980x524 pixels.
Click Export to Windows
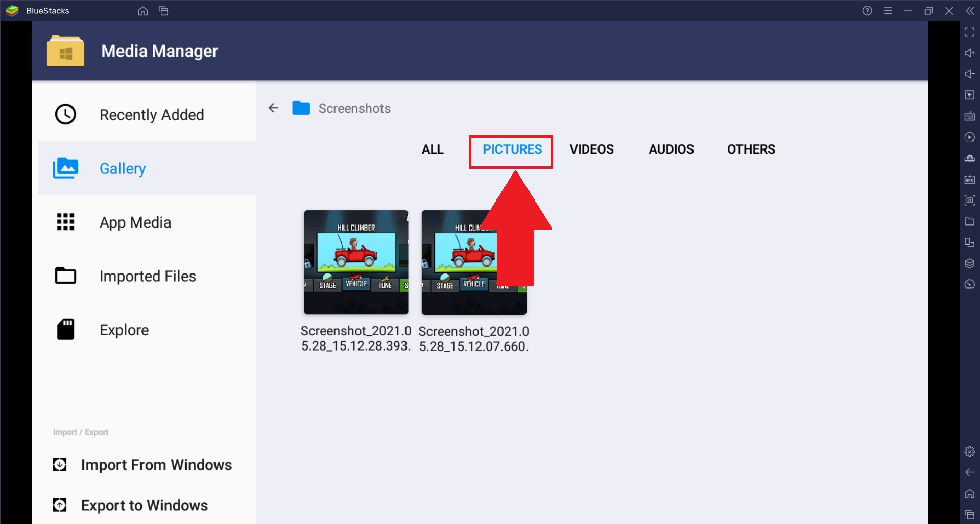[x=144, y=505]
